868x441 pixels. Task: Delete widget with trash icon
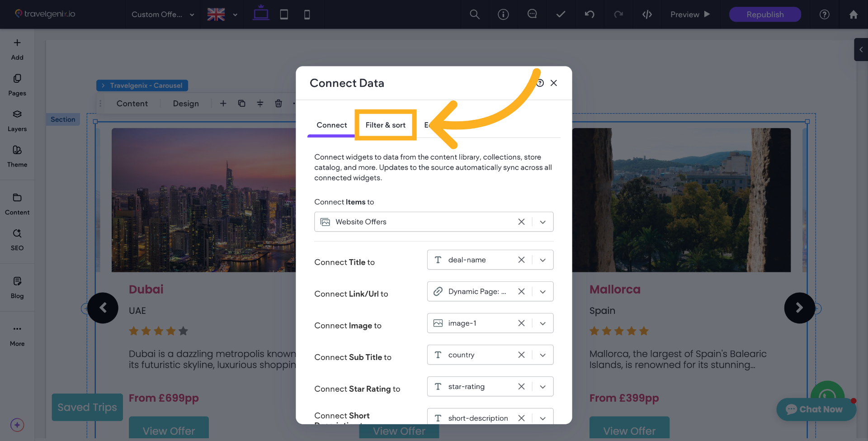click(x=278, y=104)
